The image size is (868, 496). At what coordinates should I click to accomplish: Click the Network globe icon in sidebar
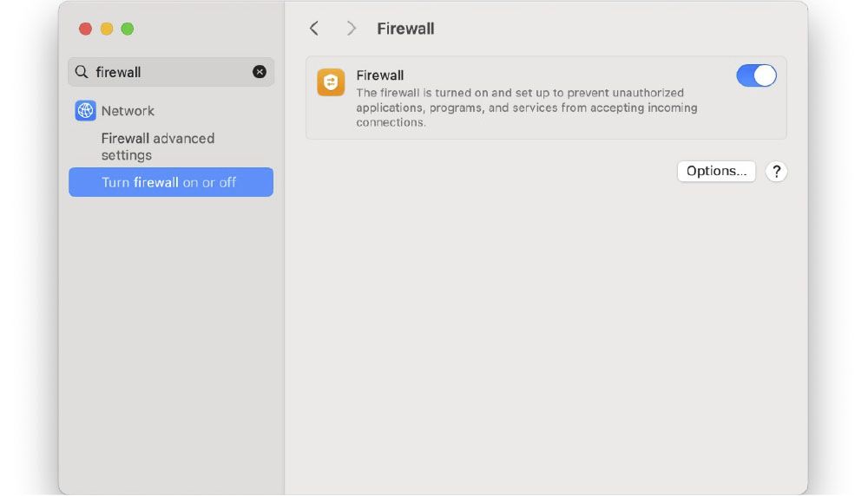click(x=85, y=111)
